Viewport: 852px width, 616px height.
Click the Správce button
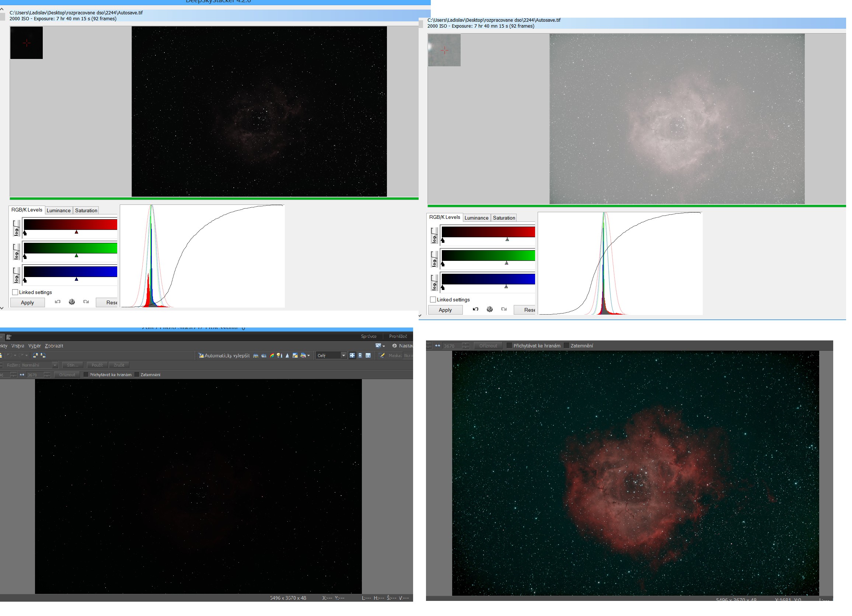click(369, 336)
